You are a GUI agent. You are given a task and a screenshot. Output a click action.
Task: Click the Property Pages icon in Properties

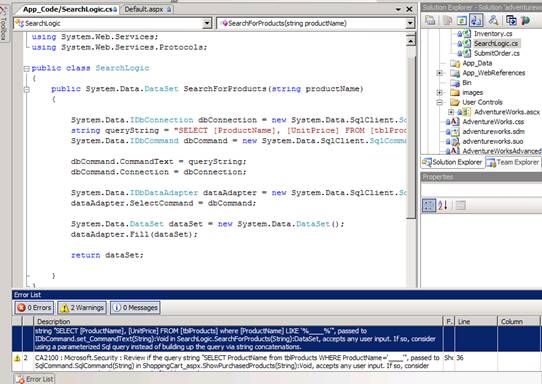click(460, 205)
